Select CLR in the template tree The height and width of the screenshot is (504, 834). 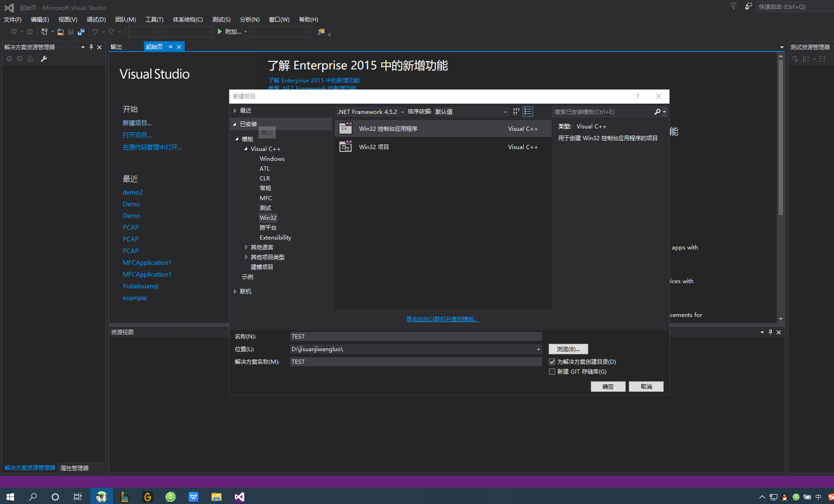coord(265,179)
